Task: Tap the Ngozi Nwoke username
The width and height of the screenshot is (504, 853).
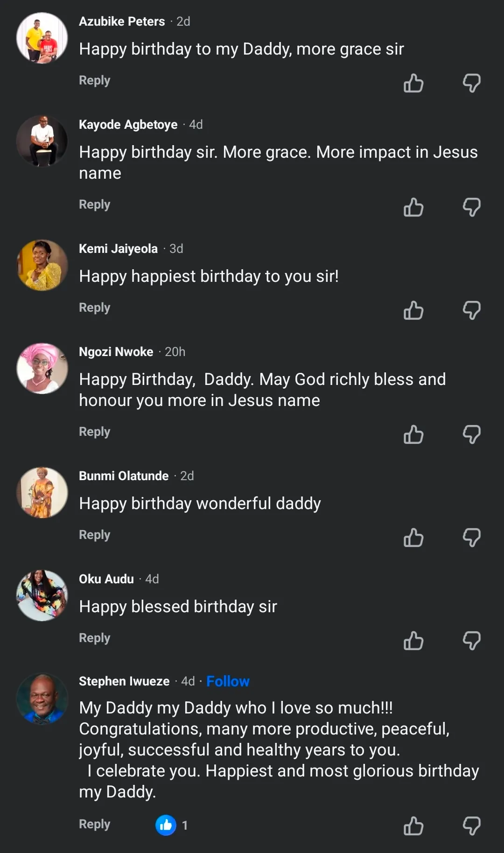Action: tap(116, 352)
